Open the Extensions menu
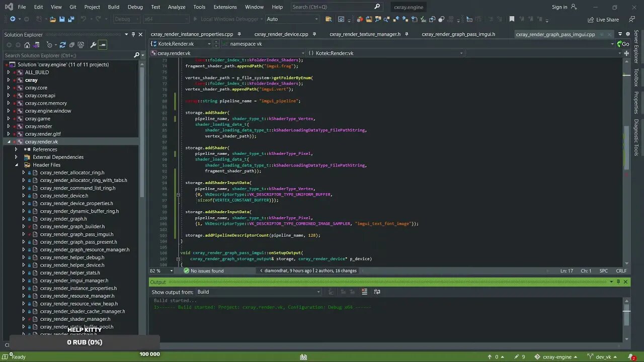 click(x=225, y=7)
